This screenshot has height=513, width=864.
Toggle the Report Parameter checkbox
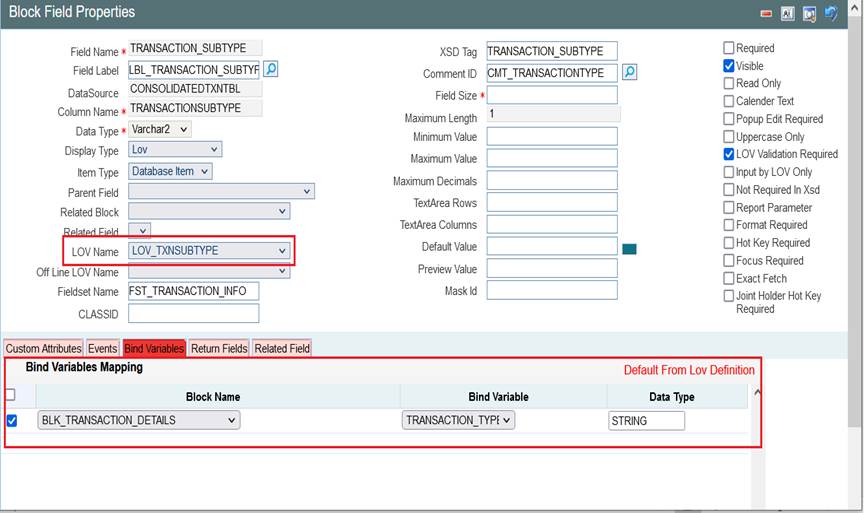point(728,207)
